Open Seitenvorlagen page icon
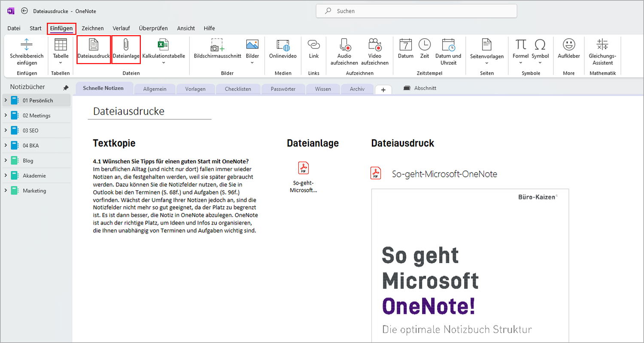644x343 pixels. (486, 45)
